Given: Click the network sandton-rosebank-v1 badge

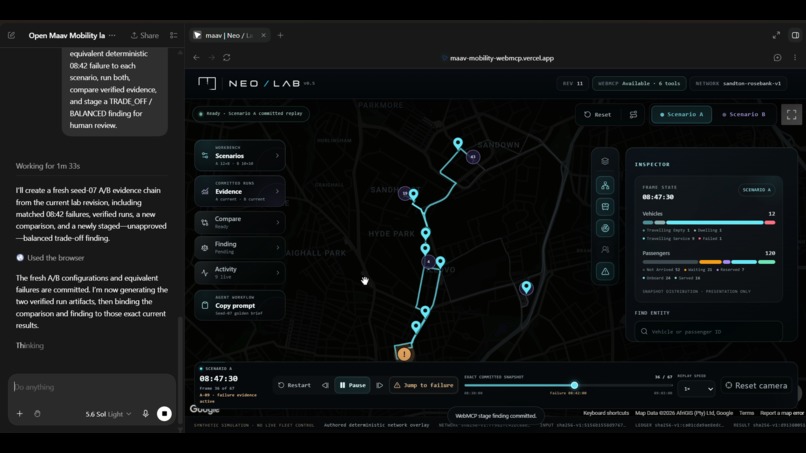Looking at the screenshot, I should tap(738, 83).
